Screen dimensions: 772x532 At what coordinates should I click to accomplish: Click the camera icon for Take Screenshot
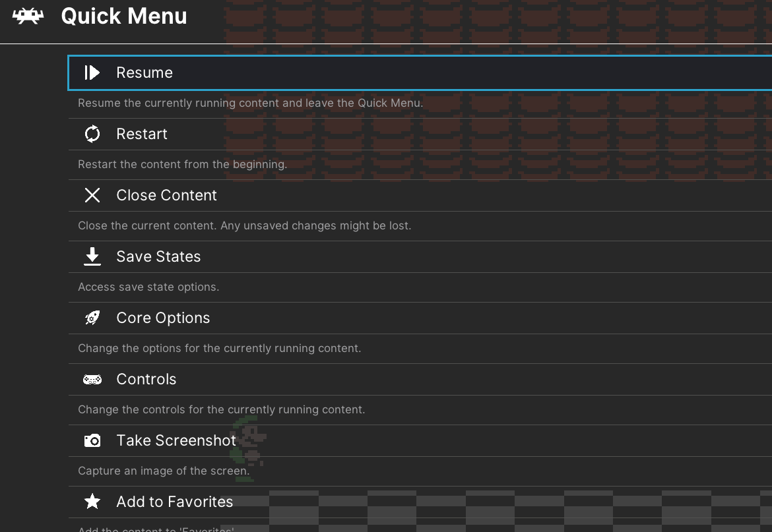pyautogui.click(x=92, y=440)
